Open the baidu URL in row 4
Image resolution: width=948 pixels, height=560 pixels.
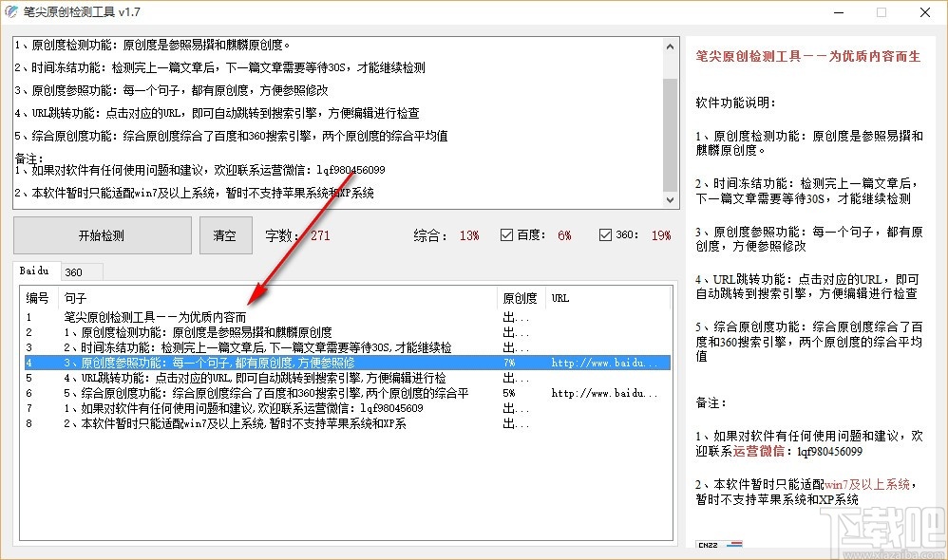pyautogui.click(x=604, y=364)
